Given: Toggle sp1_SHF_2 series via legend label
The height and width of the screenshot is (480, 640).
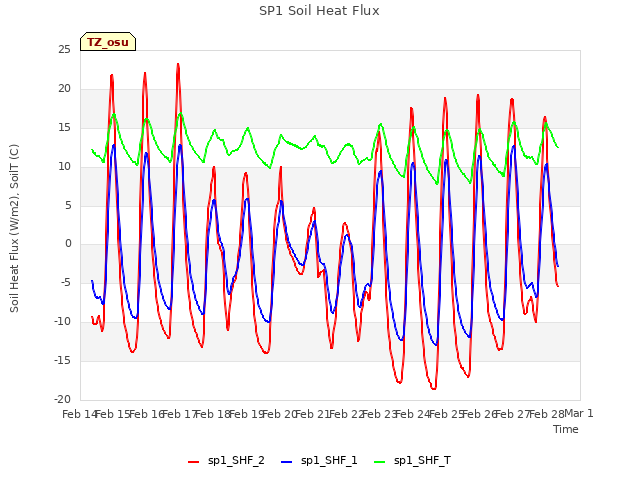Looking at the screenshot, I should [x=236, y=461].
